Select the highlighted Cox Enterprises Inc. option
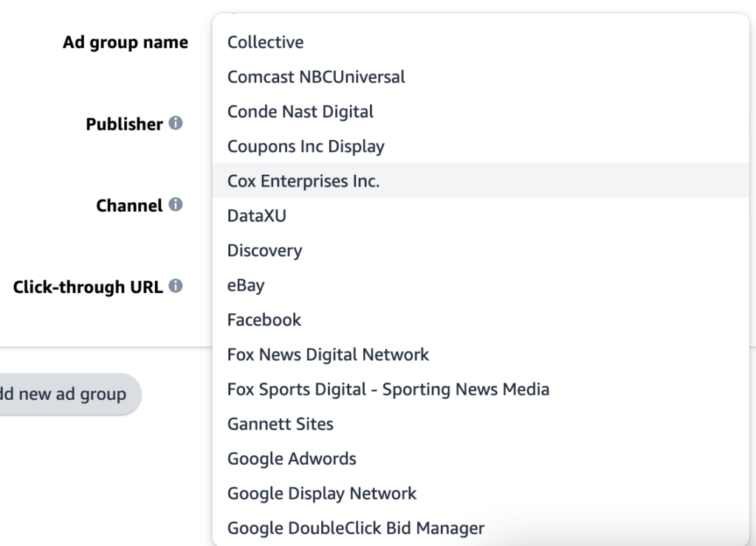This screenshot has height=546, width=756. pyautogui.click(x=303, y=181)
